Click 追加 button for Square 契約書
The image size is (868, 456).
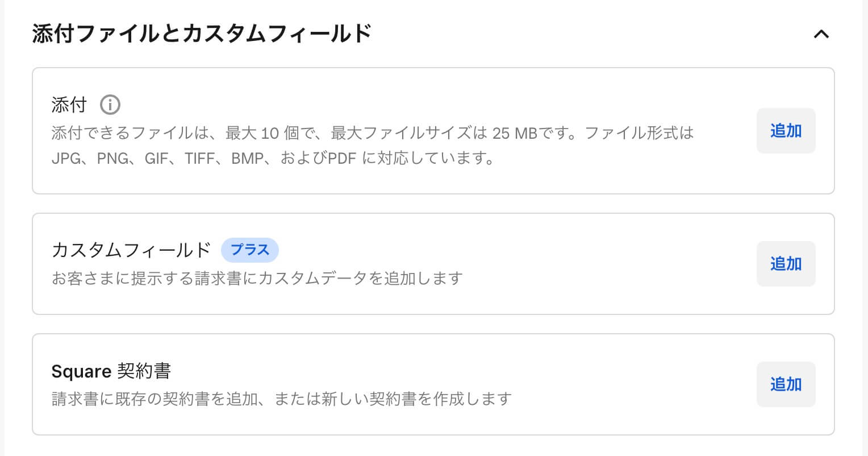786,384
